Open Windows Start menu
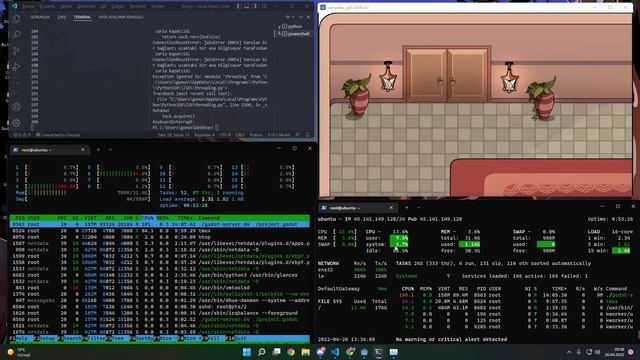This screenshot has height=360, width=640. coord(247,352)
